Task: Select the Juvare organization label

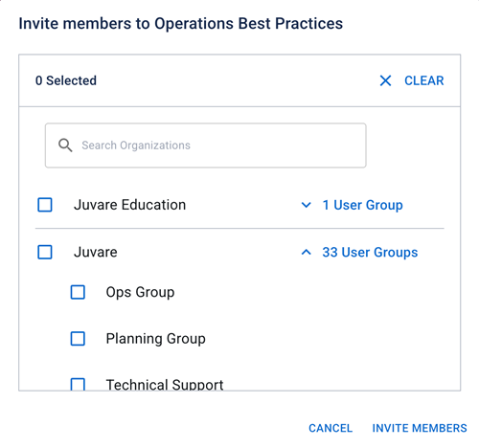Action: point(96,252)
